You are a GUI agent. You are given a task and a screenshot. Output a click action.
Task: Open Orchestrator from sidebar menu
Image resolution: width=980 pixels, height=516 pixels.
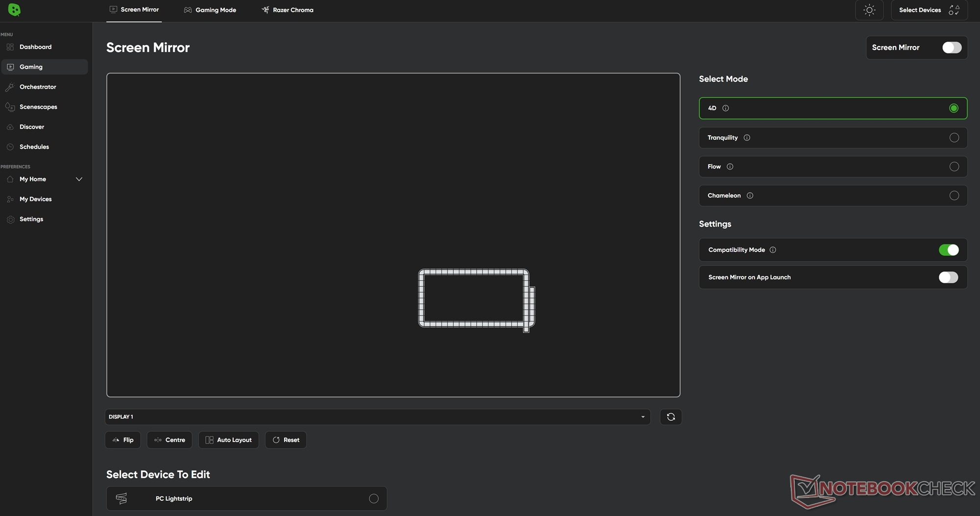coord(45,87)
